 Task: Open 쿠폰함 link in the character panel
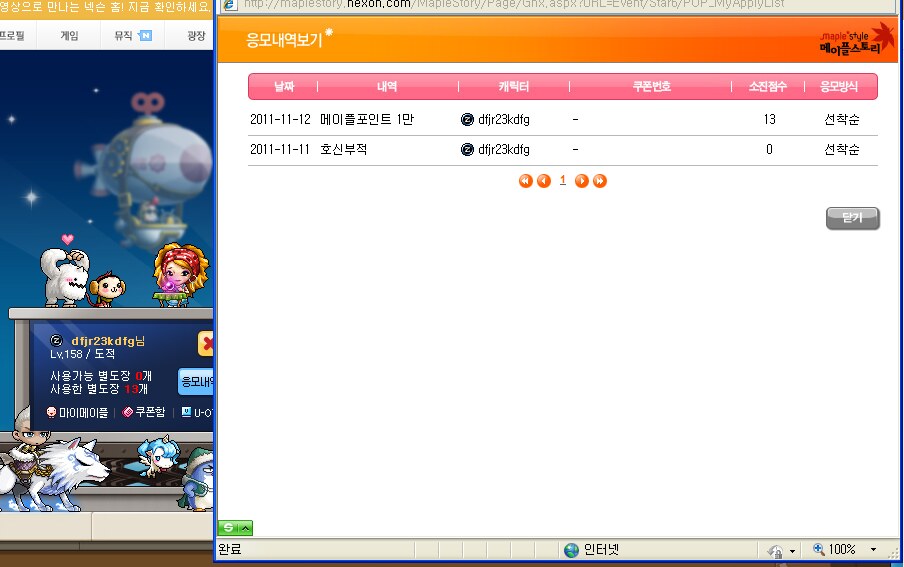pyautogui.click(x=144, y=412)
